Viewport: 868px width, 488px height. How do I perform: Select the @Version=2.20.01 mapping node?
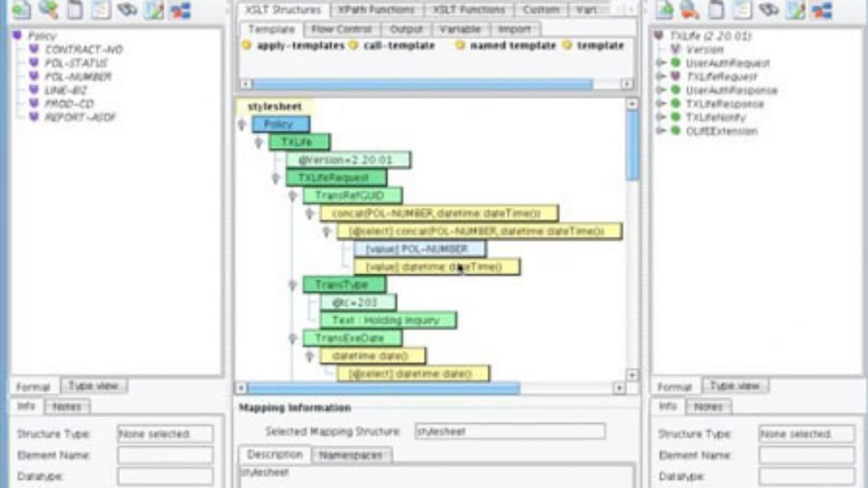point(348,160)
